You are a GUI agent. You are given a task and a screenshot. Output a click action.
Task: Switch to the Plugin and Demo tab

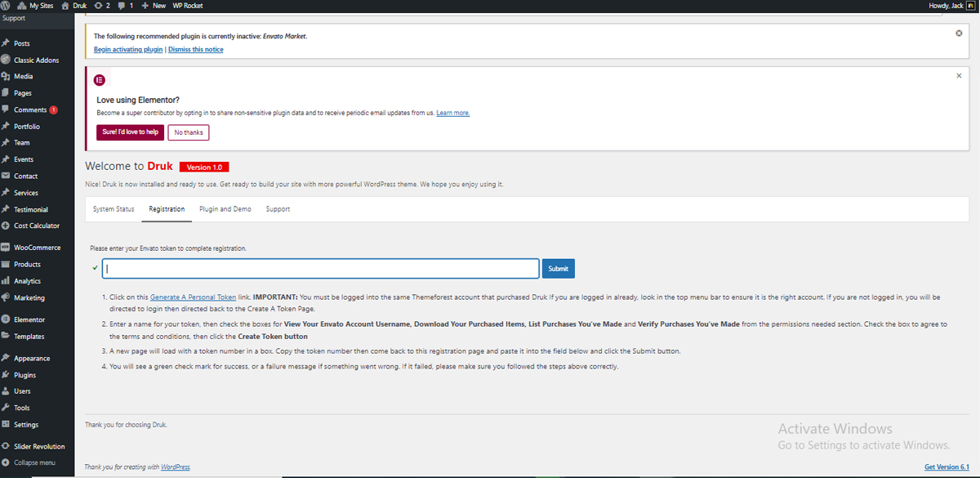(225, 209)
